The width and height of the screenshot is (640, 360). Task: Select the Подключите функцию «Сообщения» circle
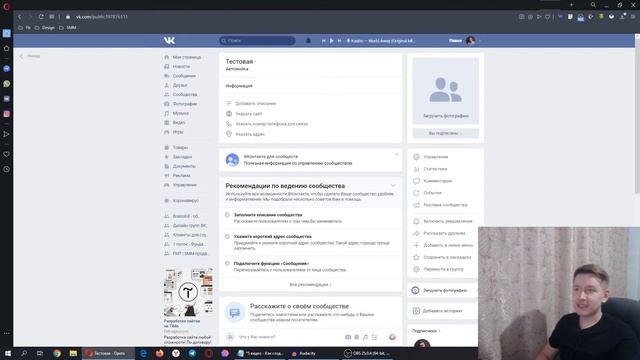coord(227,263)
